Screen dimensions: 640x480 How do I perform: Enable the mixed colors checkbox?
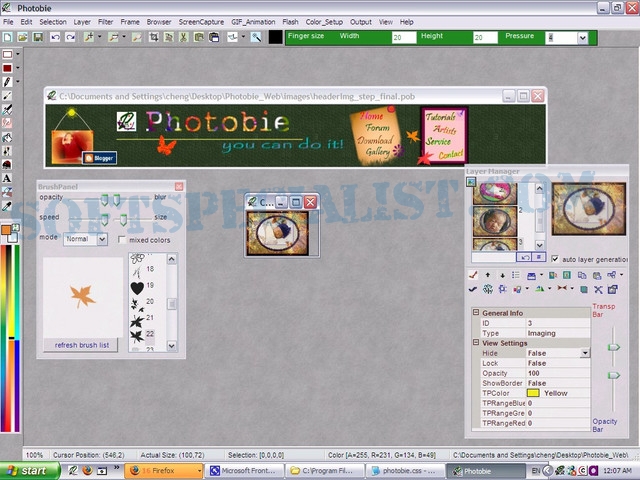(x=122, y=240)
